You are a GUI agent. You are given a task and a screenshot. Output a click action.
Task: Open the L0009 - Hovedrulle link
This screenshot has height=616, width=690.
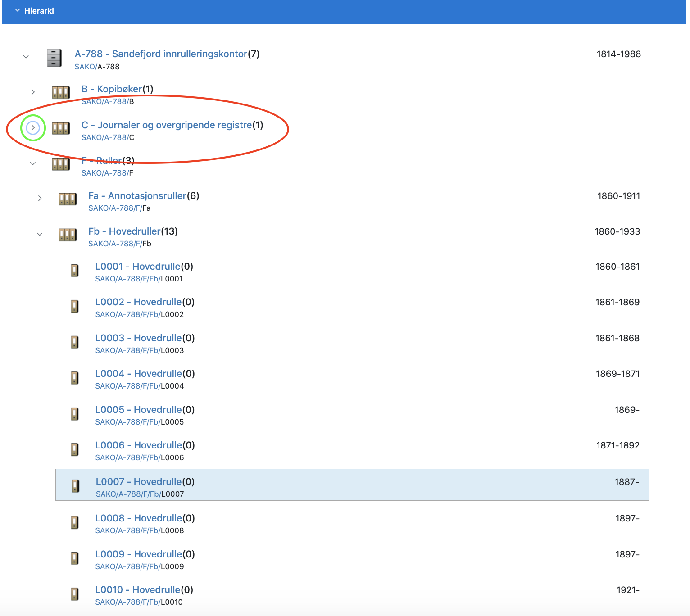(x=139, y=554)
